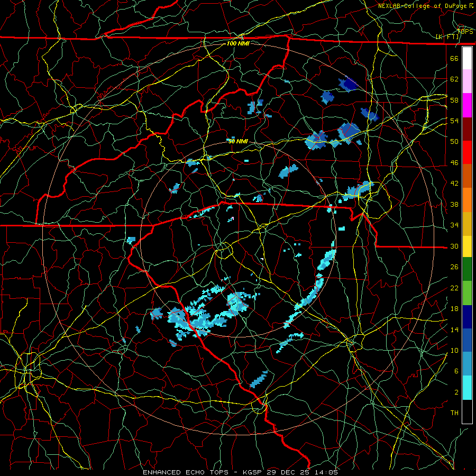Click the navy blue legend swatch

(467, 317)
